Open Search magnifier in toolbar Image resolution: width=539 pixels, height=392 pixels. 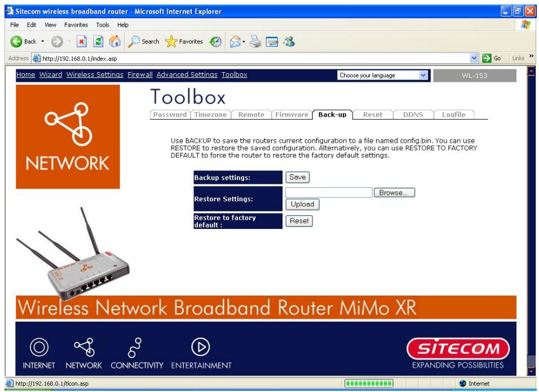pyautogui.click(x=143, y=42)
